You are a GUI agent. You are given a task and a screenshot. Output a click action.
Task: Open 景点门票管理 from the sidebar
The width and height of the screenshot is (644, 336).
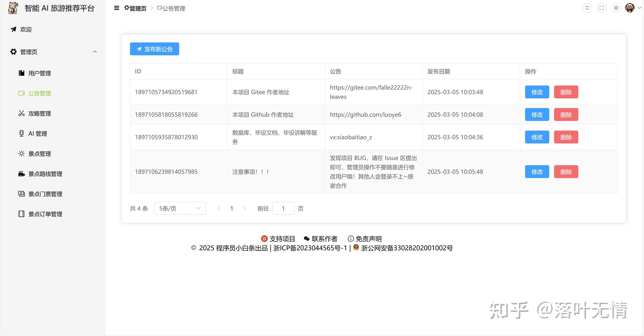(x=45, y=194)
